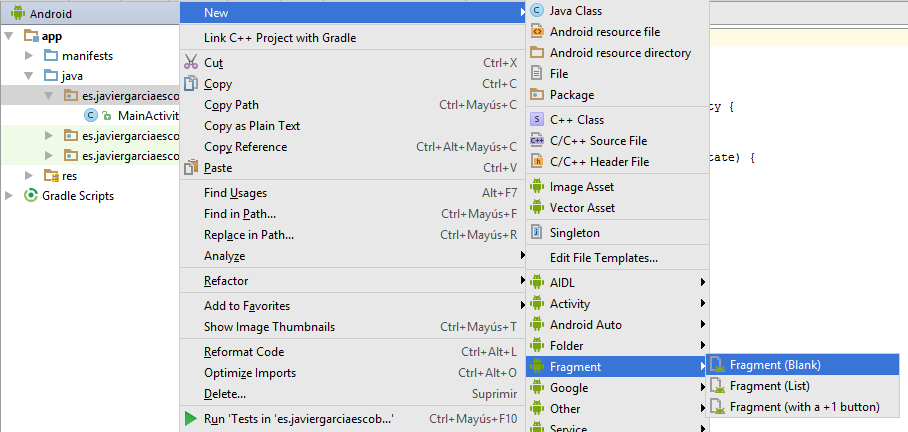Click the Paste clipboard icon
This screenshot has height=432, width=908.
(190, 168)
